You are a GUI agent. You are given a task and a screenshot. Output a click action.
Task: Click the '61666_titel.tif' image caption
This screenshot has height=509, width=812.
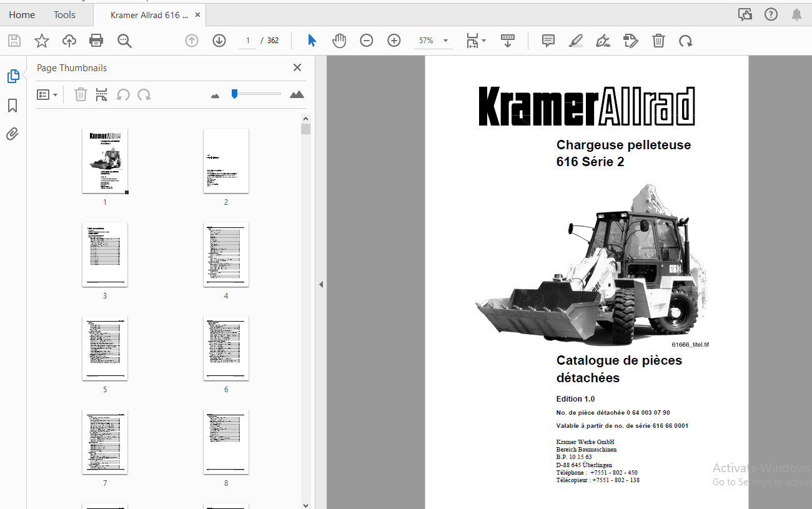(x=690, y=345)
